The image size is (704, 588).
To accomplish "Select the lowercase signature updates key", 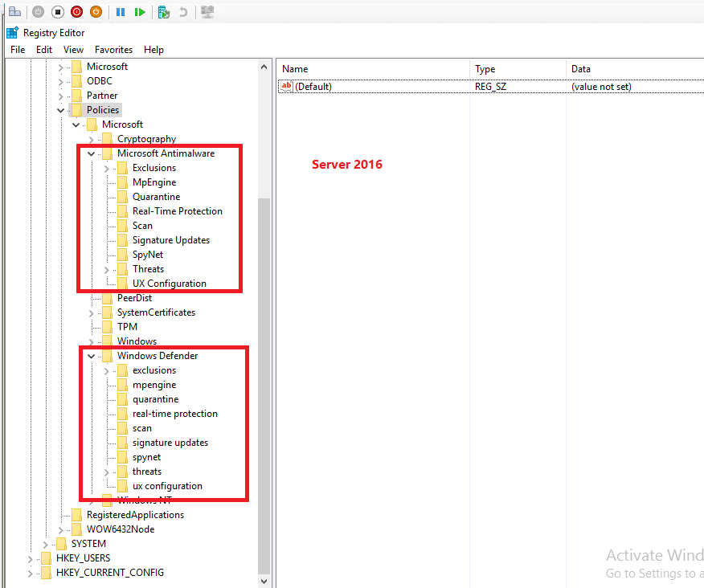I will pos(170,443).
